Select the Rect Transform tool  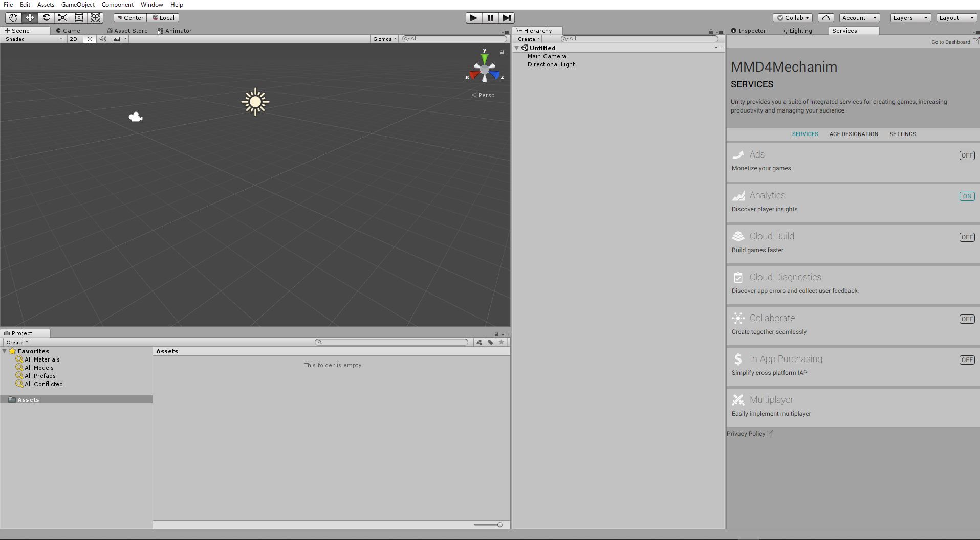(79, 18)
